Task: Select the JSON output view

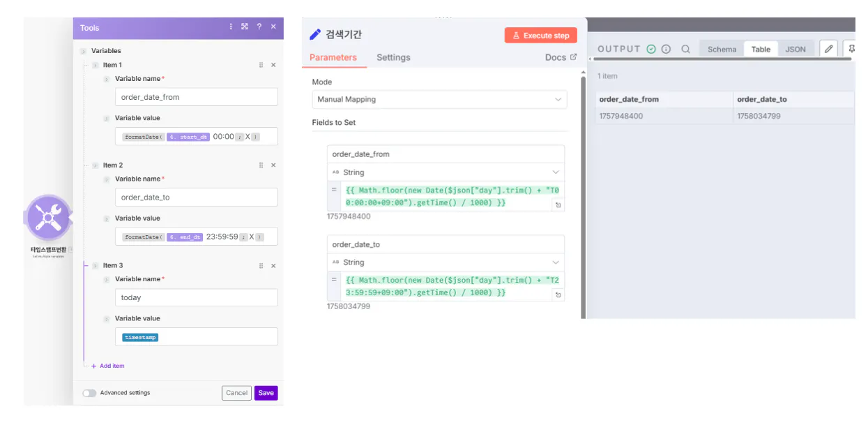Action: pyautogui.click(x=795, y=49)
